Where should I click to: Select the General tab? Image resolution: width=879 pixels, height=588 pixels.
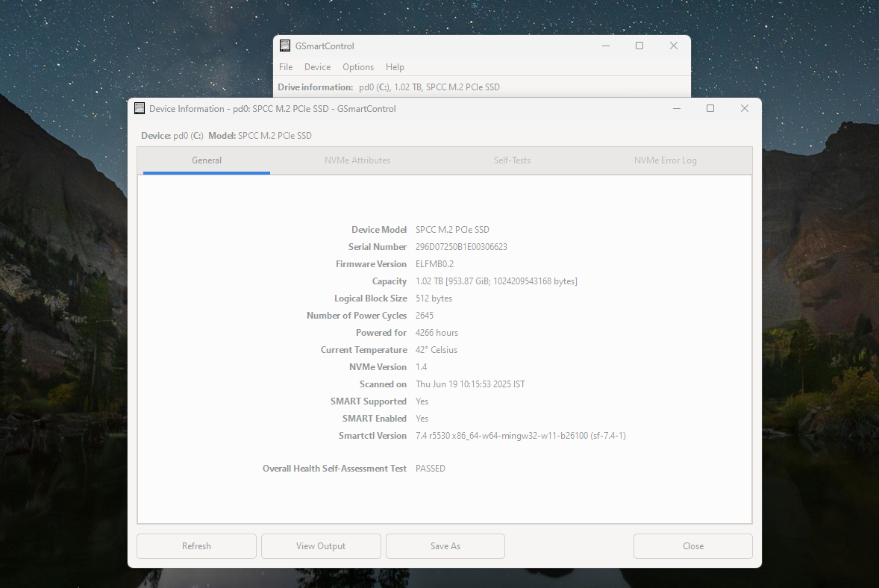click(x=207, y=160)
